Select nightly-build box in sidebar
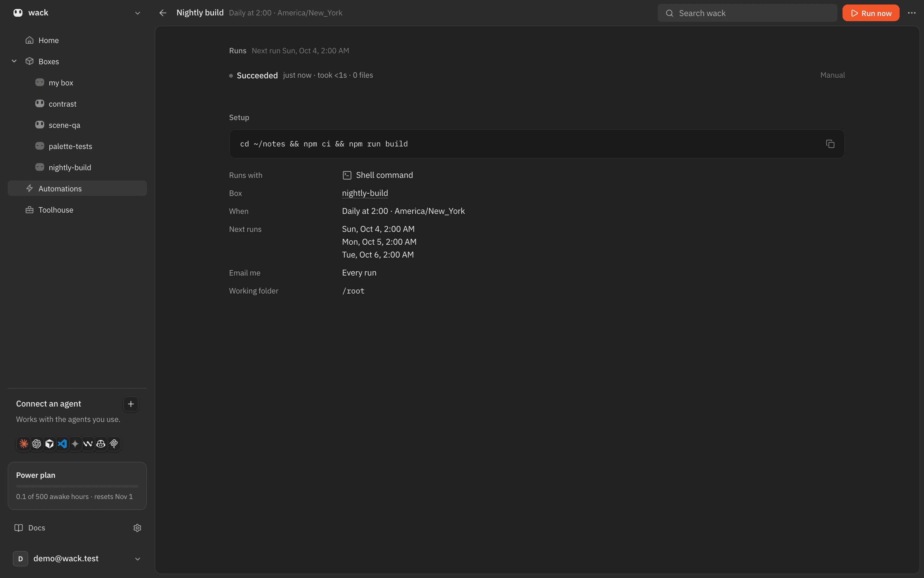 (x=77, y=167)
